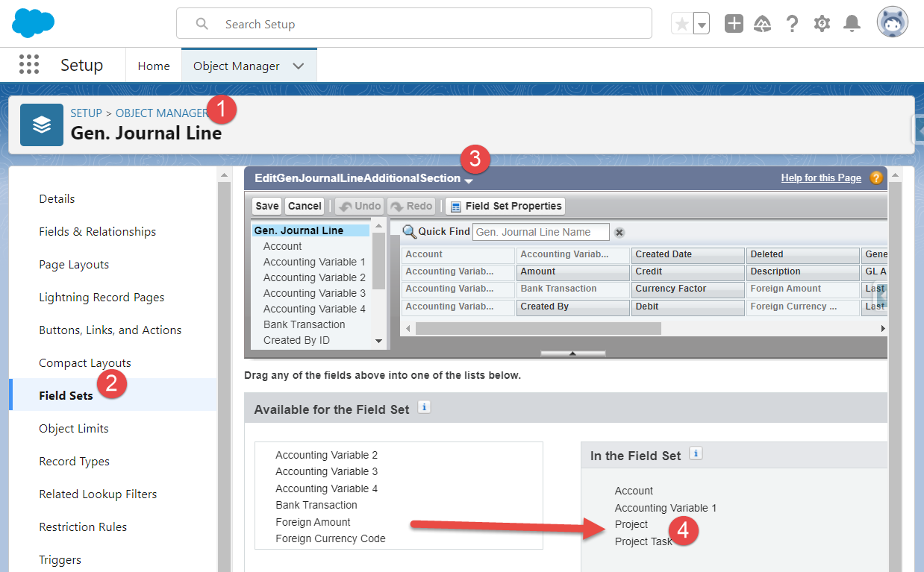The image size is (924, 572).
Task: Click the info icon beside Available for the Field Set
Action: (424, 407)
